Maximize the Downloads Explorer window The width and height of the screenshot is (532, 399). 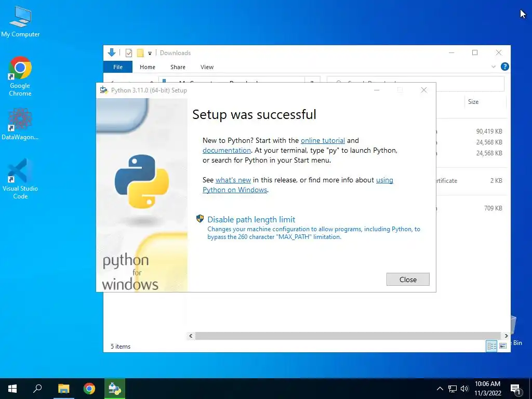pyautogui.click(x=475, y=52)
